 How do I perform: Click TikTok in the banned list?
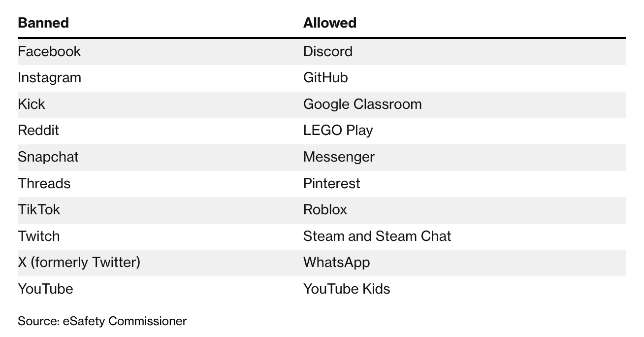[x=39, y=210]
